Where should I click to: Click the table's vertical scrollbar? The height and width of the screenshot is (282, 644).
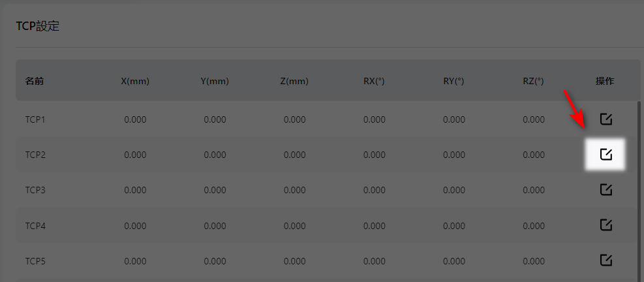tap(639, 191)
